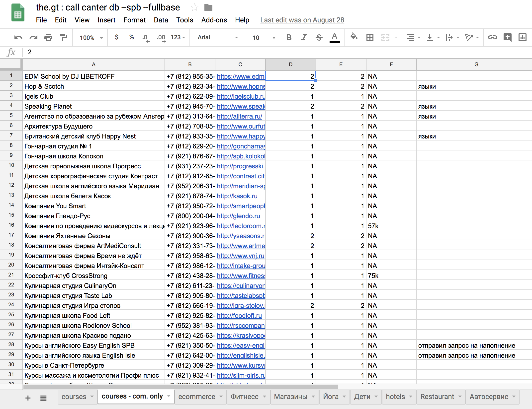The width and height of the screenshot is (532, 409).
Task: Open the Insert menu
Action: tap(106, 20)
